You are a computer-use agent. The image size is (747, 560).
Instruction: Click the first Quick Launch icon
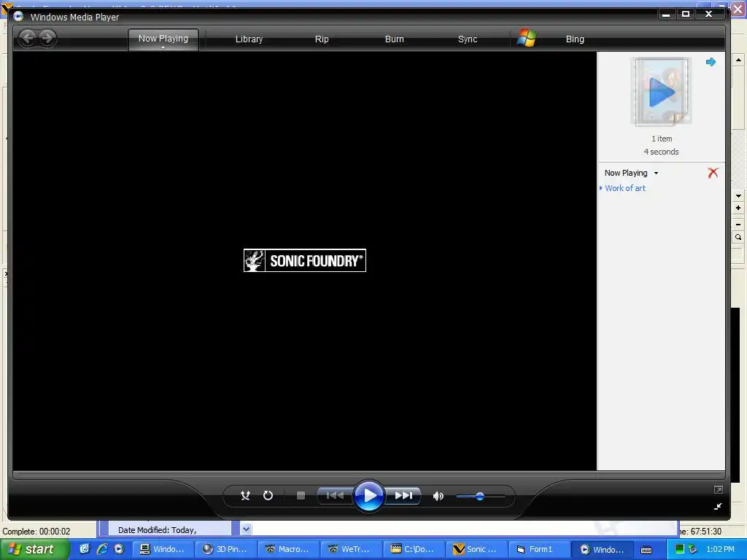(x=85, y=549)
